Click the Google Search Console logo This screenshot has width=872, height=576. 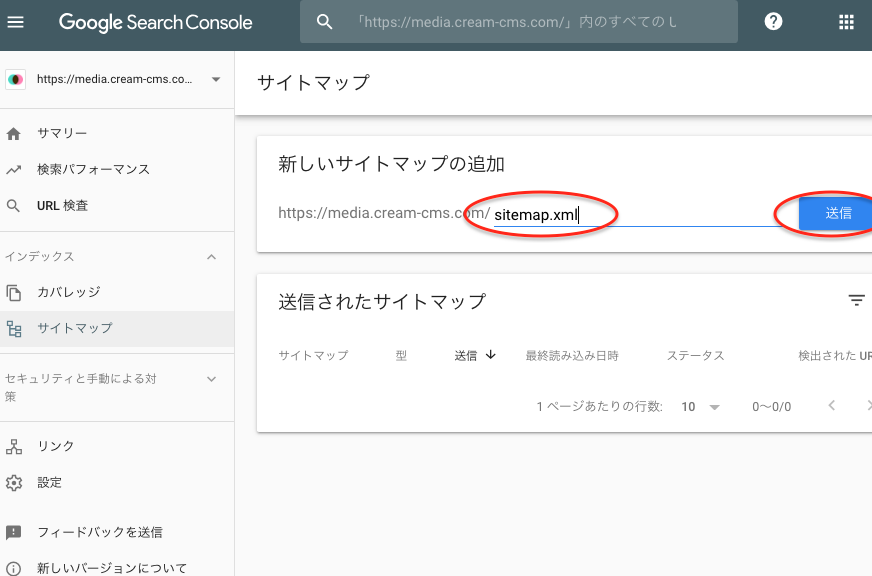[x=155, y=22]
